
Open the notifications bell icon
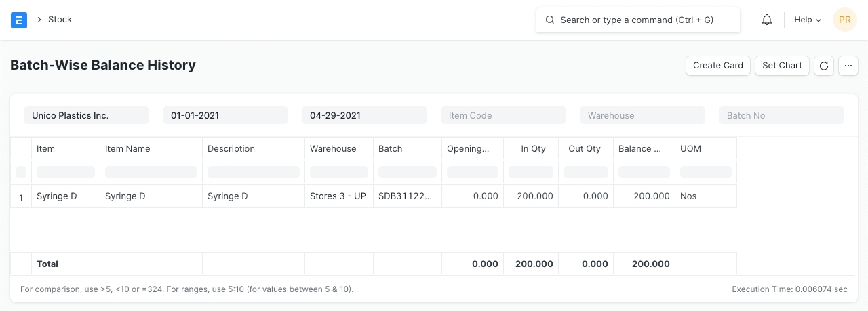(767, 20)
